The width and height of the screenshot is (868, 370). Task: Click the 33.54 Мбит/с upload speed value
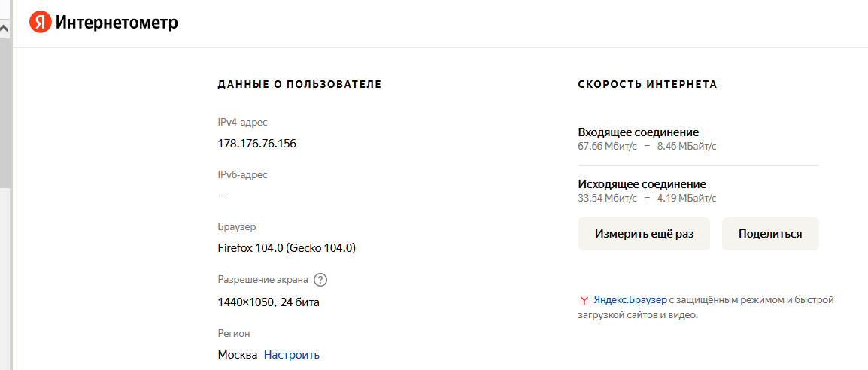(607, 199)
